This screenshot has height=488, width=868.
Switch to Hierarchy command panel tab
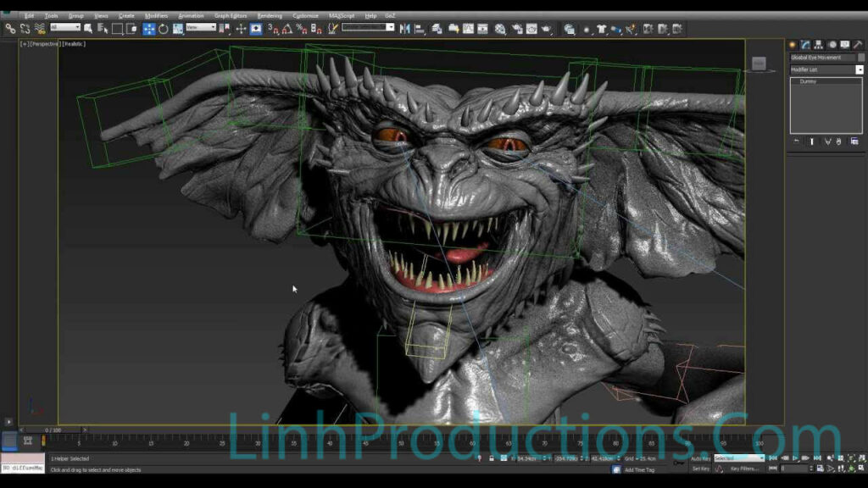818,45
